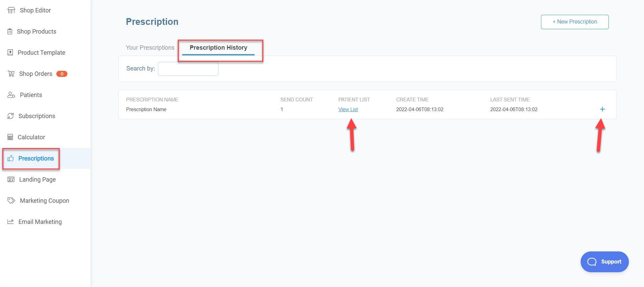This screenshot has width=644, height=287.
Task: Click the PATIENT LIST column header
Action: (354, 100)
